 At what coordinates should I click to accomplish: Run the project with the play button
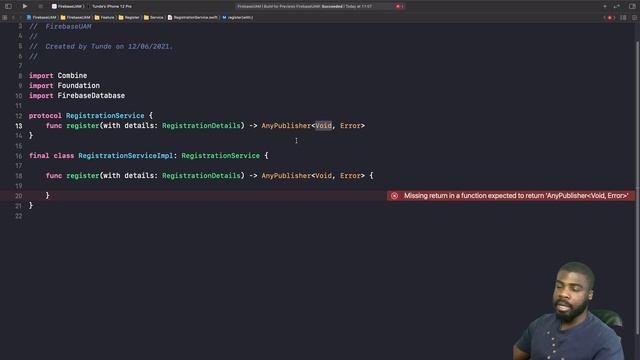24,6
